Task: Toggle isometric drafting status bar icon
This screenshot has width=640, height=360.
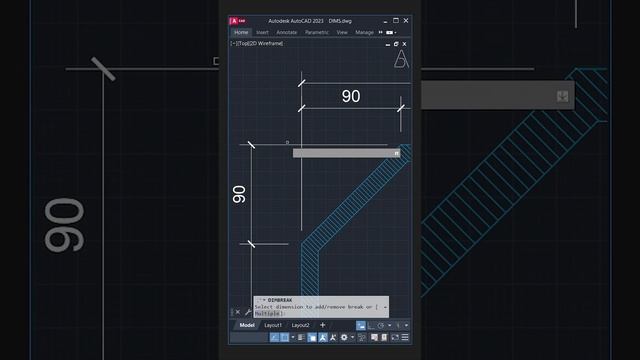Action: click(398, 326)
